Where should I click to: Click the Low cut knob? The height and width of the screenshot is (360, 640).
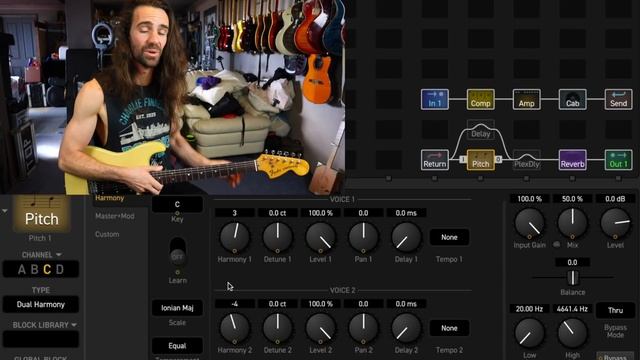(529, 333)
